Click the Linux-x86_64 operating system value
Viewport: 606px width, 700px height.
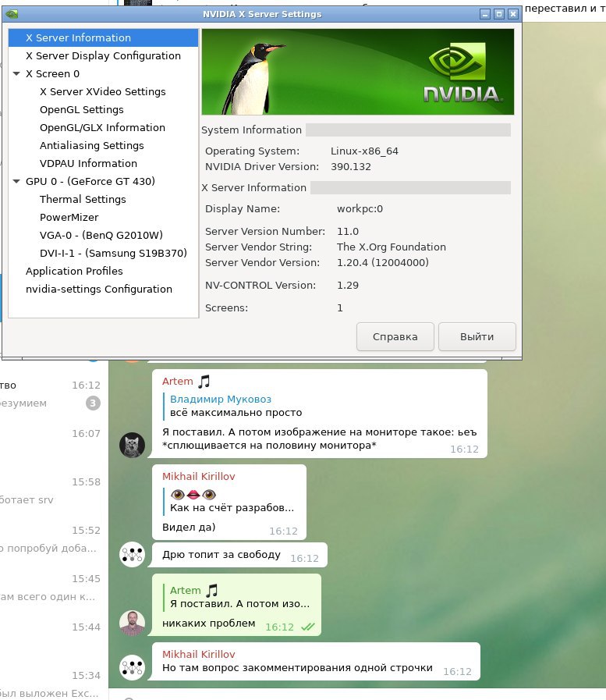[x=364, y=151]
